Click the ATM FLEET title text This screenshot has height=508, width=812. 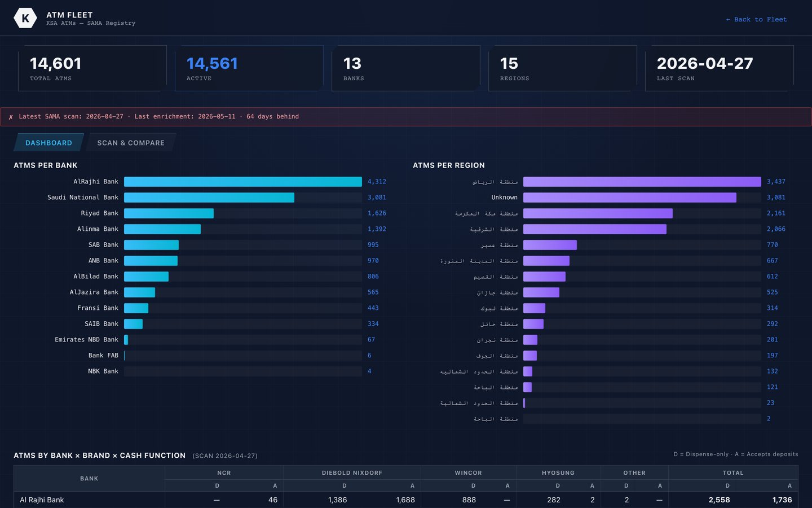click(69, 15)
